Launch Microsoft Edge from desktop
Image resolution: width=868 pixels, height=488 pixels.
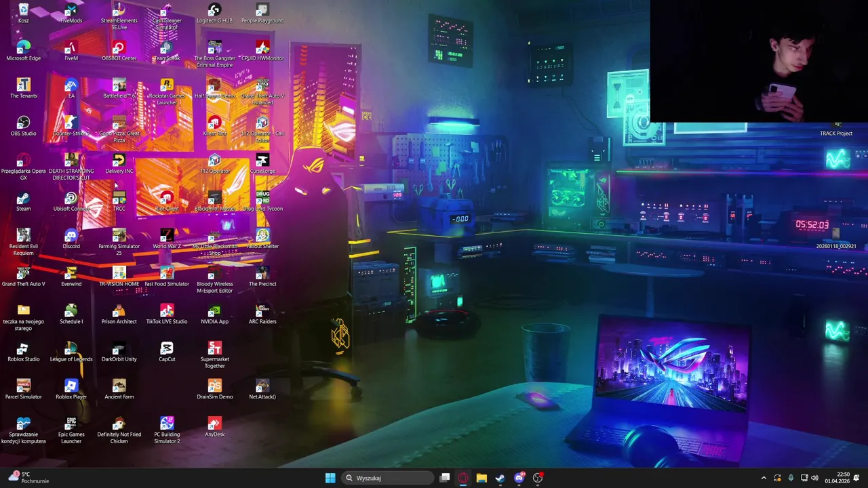[x=24, y=51]
